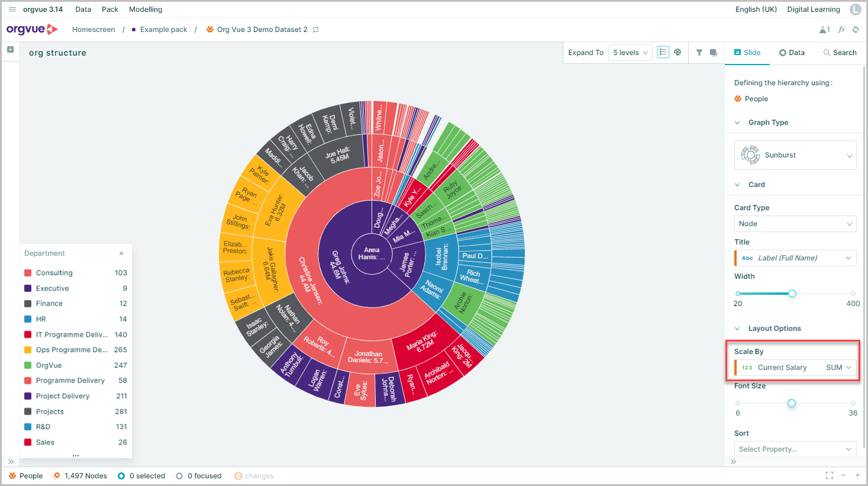868x486 pixels.
Task: Open the filter funnel icon
Action: click(x=699, y=52)
